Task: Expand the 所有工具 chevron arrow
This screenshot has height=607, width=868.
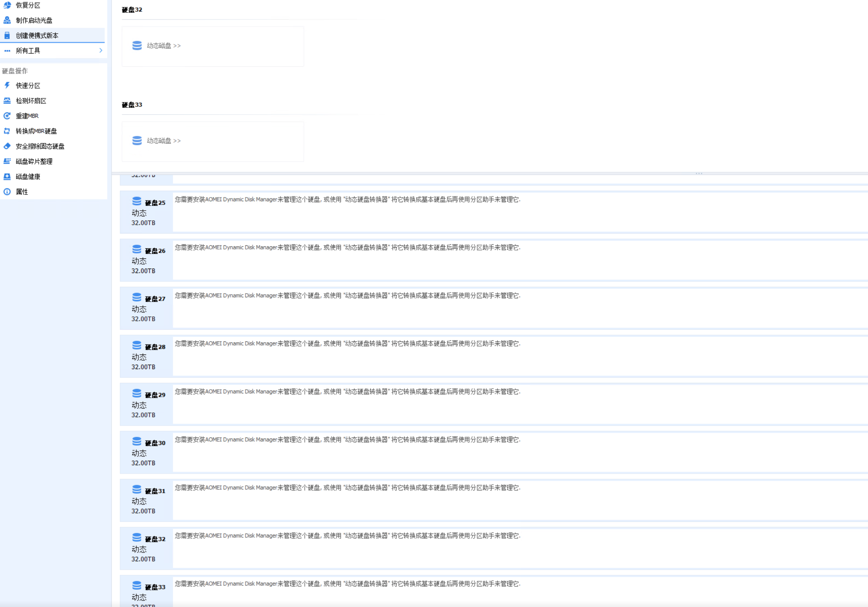Action: [x=100, y=51]
